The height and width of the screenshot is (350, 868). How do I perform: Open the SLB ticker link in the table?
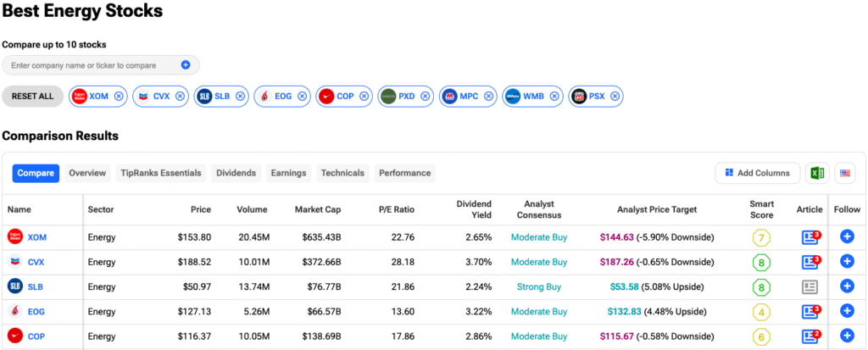click(36, 287)
